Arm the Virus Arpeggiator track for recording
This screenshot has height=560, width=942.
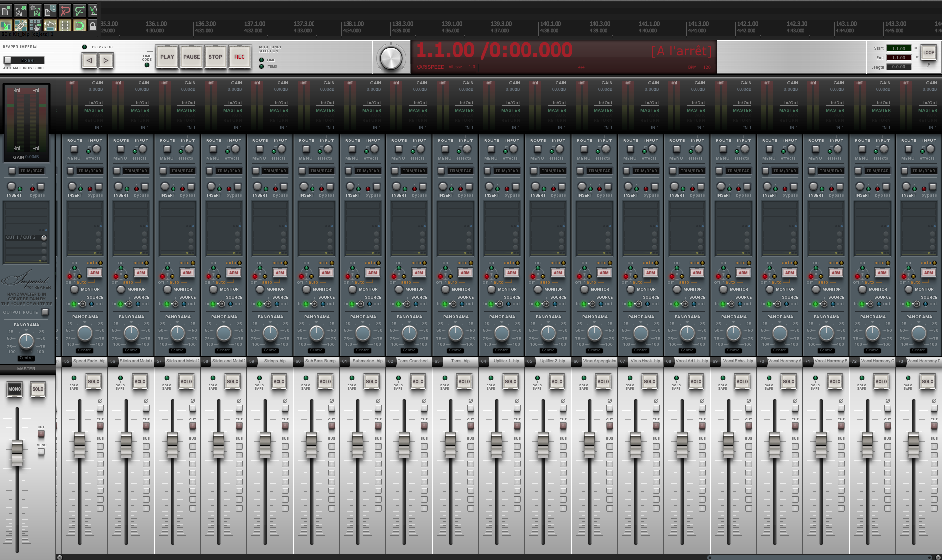click(x=604, y=273)
